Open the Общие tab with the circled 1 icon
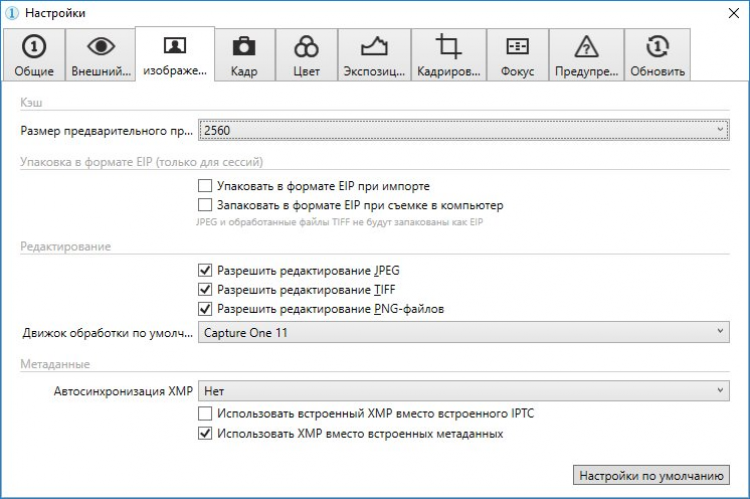 [x=34, y=46]
